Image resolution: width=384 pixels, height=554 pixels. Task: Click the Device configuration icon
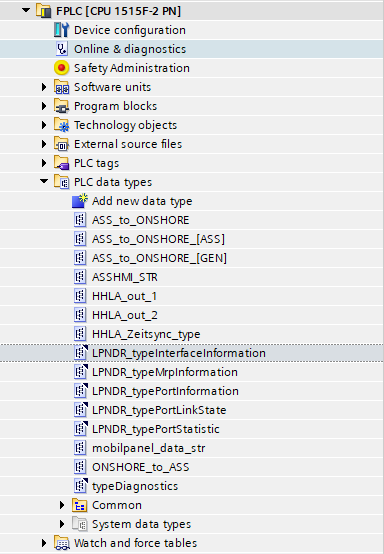(x=61, y=30)
